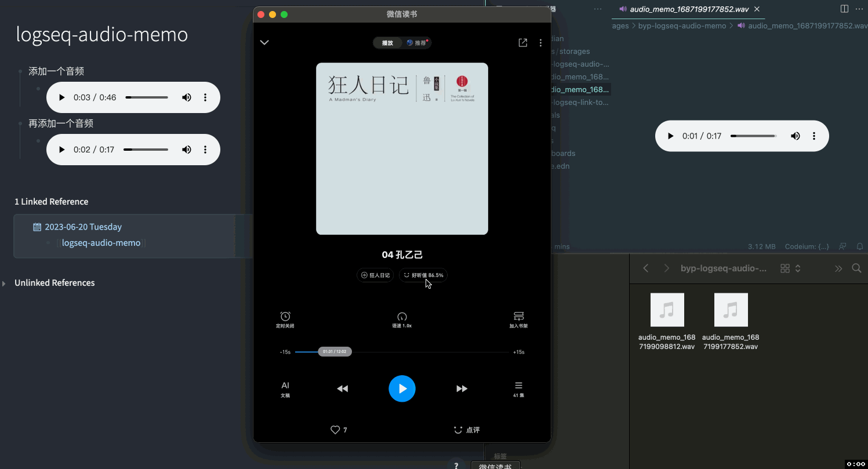Click byp-logseq-audio-memo breadcrumb
This screenshot has height=469, width=868.
682,26
